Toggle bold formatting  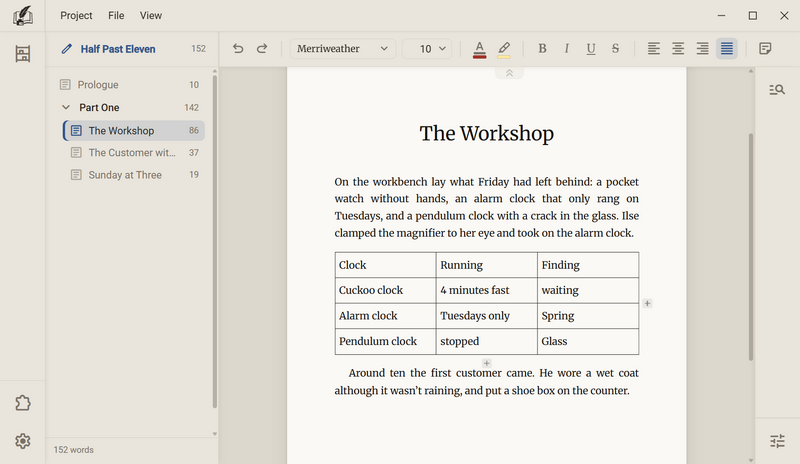pos(542,48)
